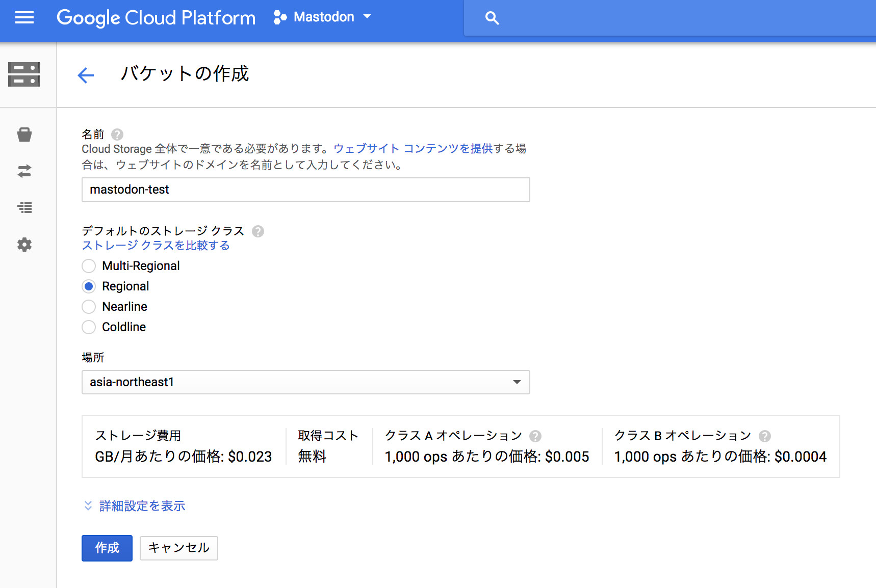This screenshot has height=588, width=876.
Task: Select the Multi-Regional storage class
Action: tap(89, 266)
